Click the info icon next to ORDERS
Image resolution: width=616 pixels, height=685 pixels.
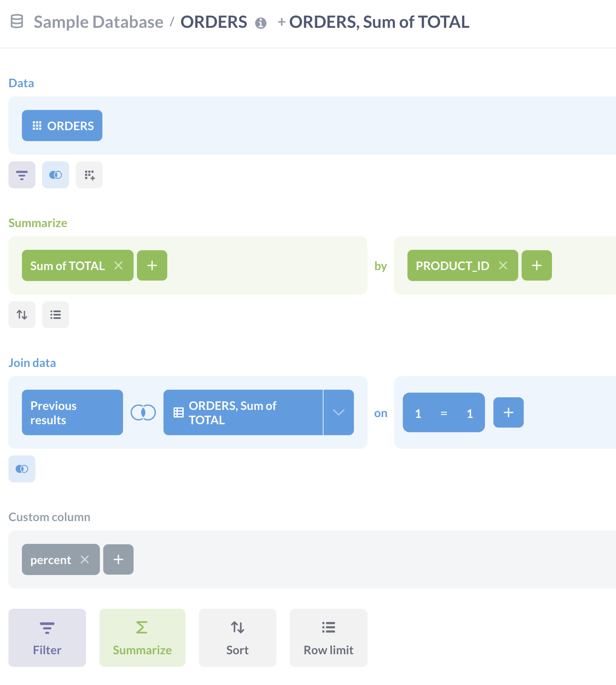(x=261, y=23)
